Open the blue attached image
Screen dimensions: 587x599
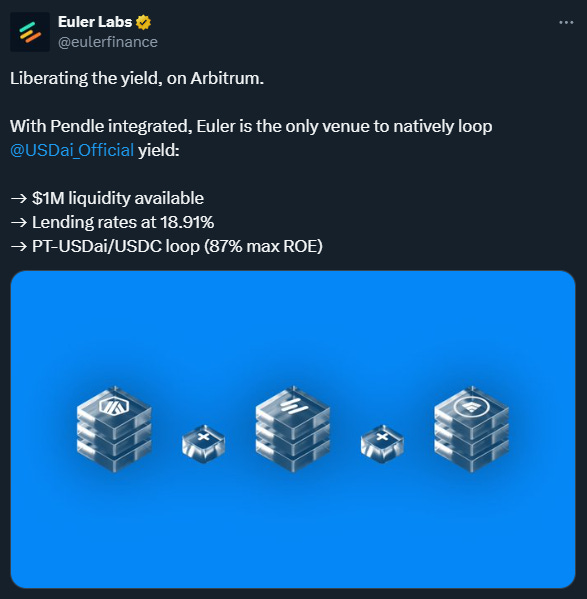293,429
